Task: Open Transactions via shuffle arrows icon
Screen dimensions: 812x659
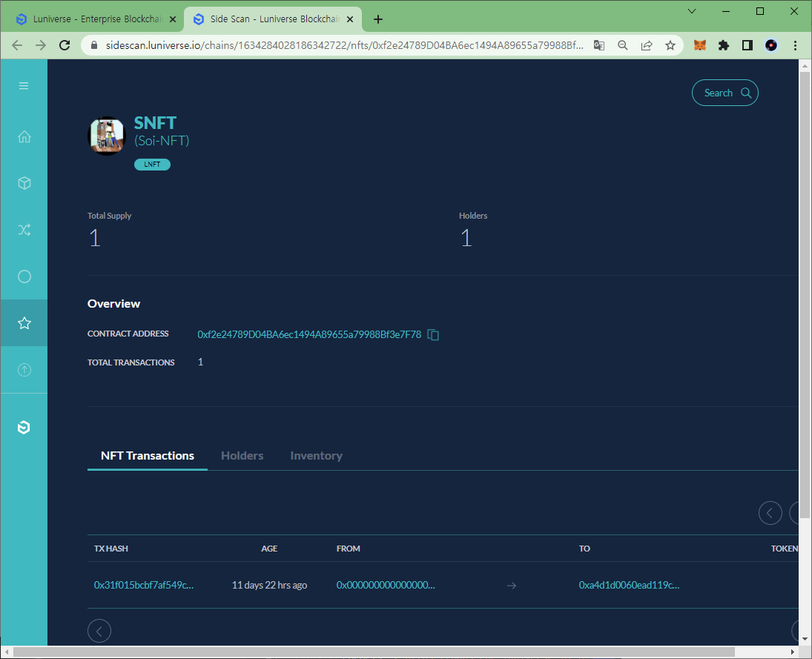Action: point(24,230)
